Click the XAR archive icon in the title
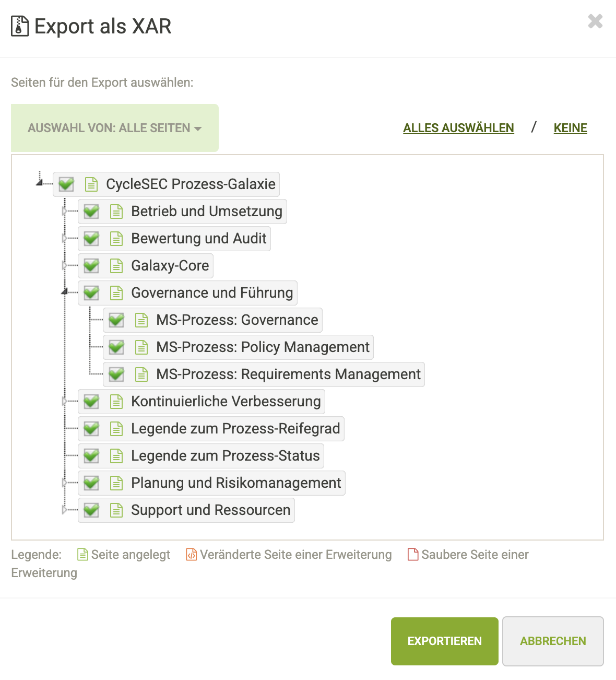616x680 pixels. click(20, 26)
